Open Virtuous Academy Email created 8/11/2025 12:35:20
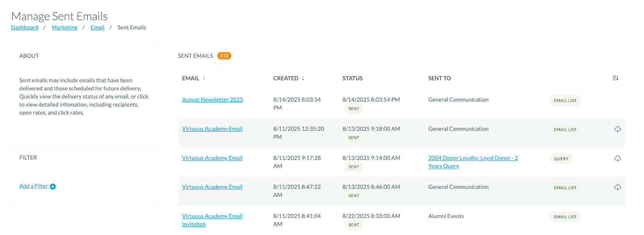This screenshot has height=235, width=644. (x=212, y=129)
